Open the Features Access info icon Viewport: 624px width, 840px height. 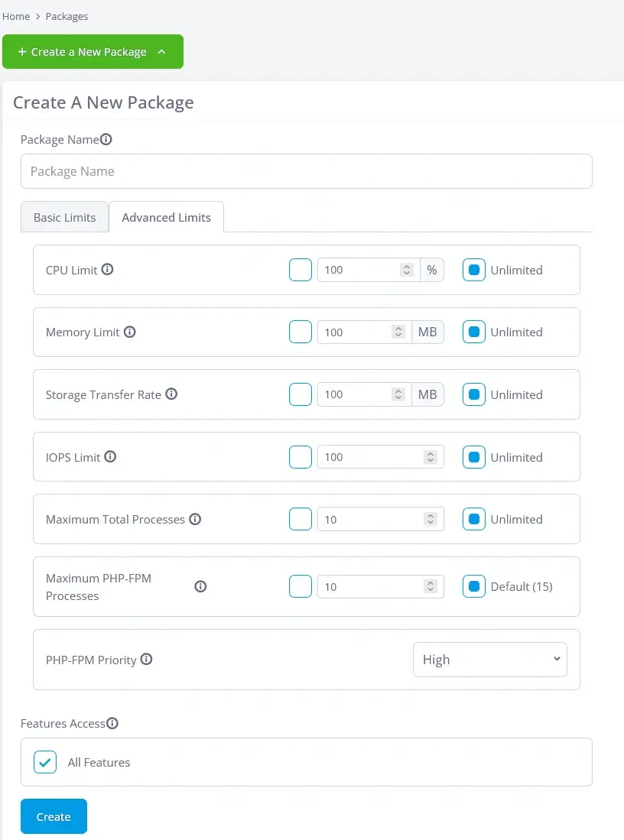click(112, 722)
